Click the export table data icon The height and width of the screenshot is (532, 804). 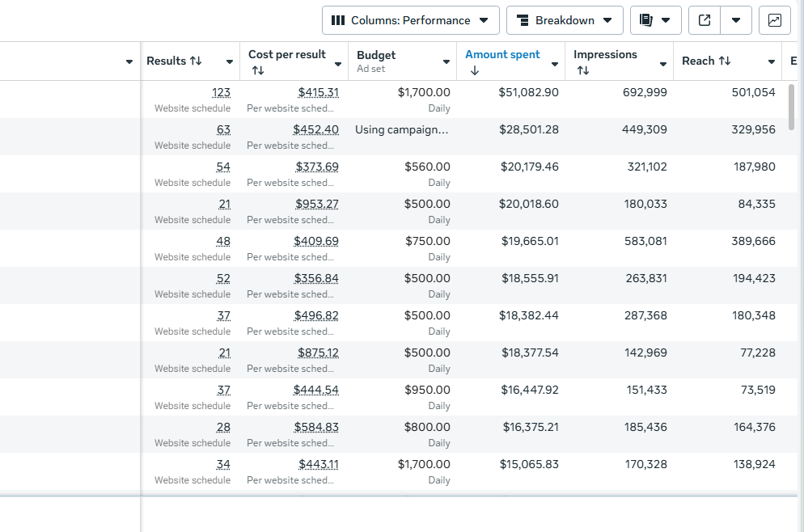pyautogui.click(x=705, y=20)
